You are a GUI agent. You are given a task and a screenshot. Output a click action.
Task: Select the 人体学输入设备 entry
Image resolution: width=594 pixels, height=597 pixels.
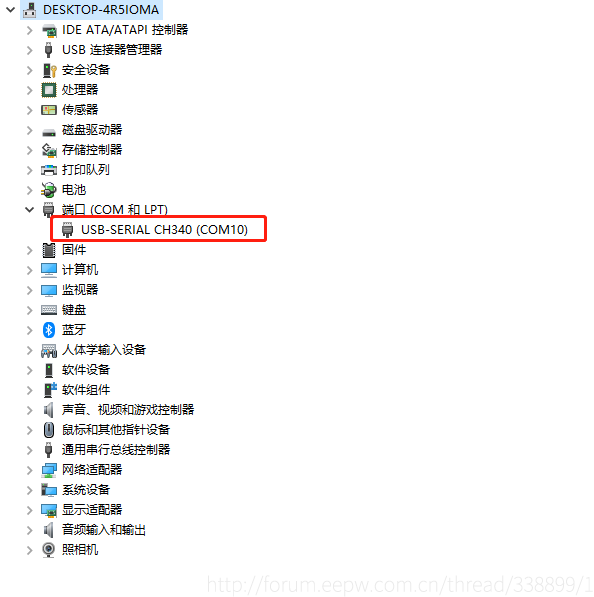coord(104,350)
